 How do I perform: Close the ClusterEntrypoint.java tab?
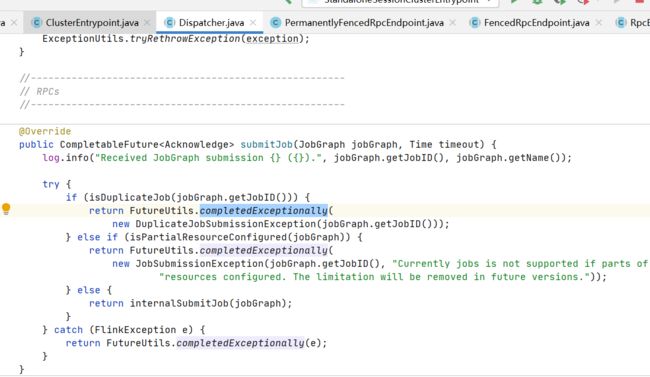pos(147,23)
